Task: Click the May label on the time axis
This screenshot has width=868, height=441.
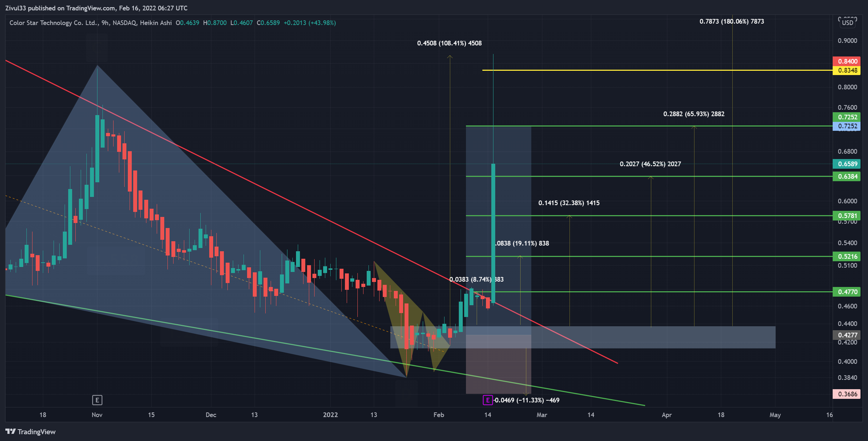Action: pyautogui.click(x=775, y=415)
